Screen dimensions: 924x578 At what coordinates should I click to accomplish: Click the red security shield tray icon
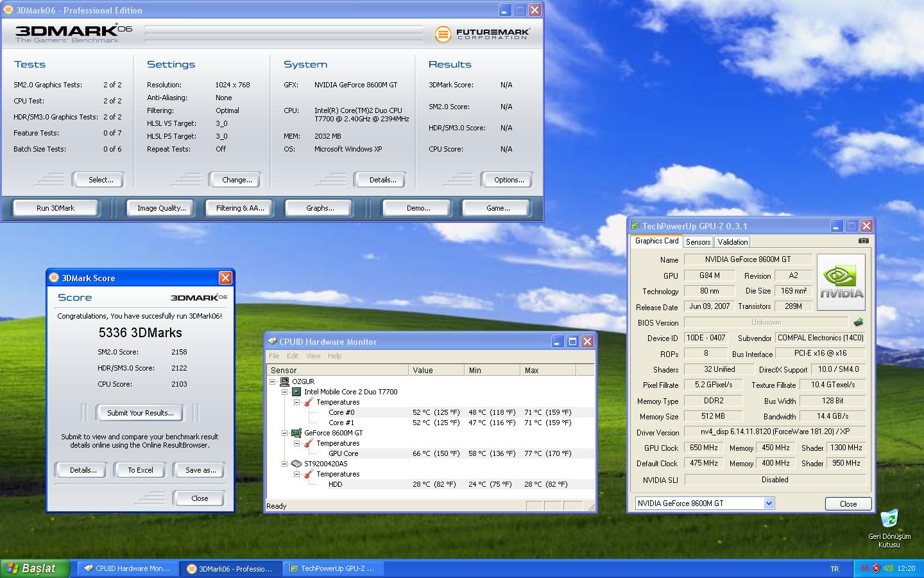tap(876, 568)
